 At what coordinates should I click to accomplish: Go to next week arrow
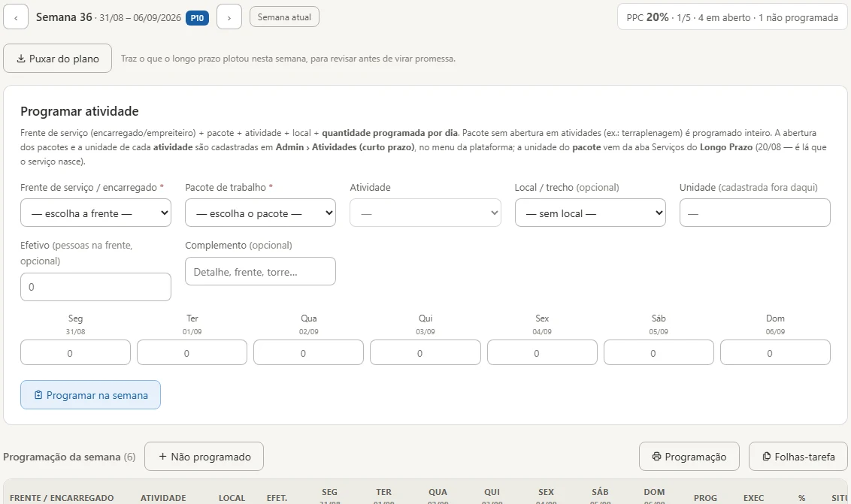point(229,17)
